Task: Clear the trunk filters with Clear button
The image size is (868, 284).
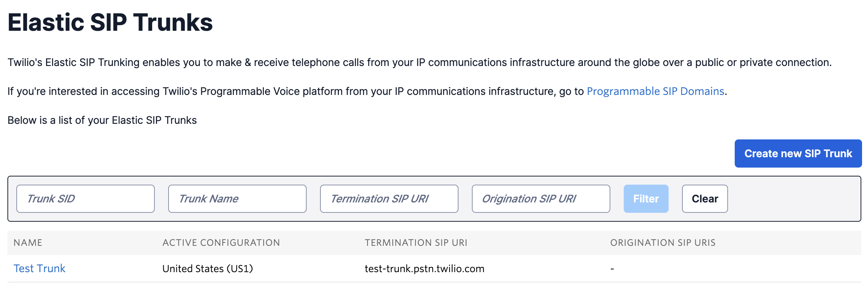Action: point(705,199)
